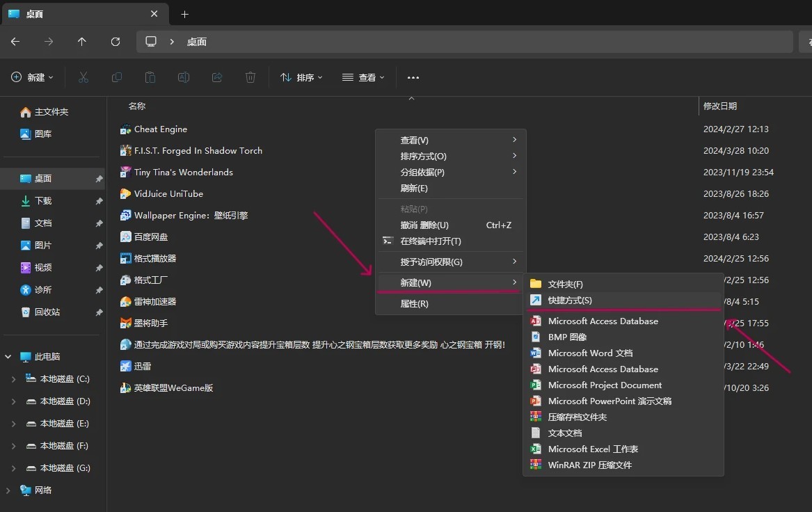The height and width of the screenshot is (512, 812).
Task: Open the 回收站 in sidebar
Action: coord(47,312)
